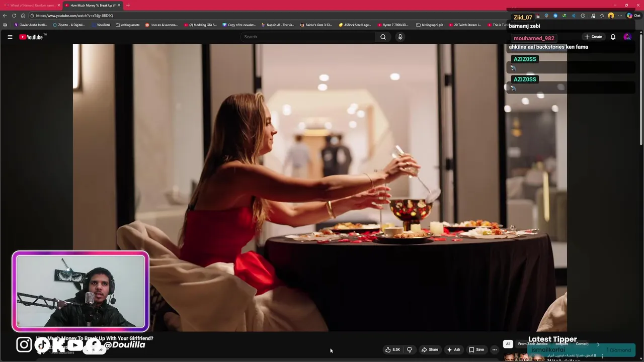Open 20 Twitch Stream bookmark
Screen dimensions: 644x362
click(x=465, y=25)
